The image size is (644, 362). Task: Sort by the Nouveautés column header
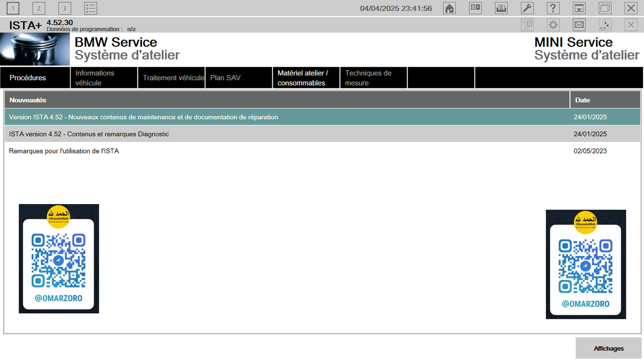click(x=287, y=100)
